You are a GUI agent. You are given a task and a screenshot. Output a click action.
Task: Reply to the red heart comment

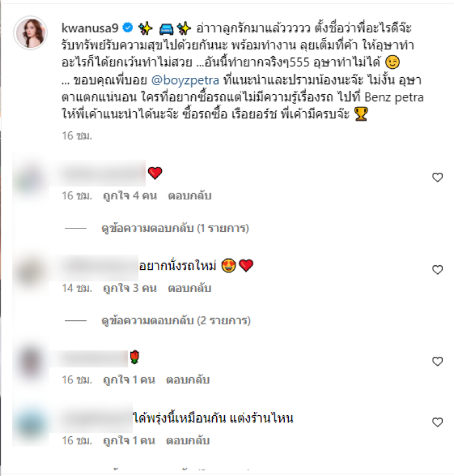[190, 196]
